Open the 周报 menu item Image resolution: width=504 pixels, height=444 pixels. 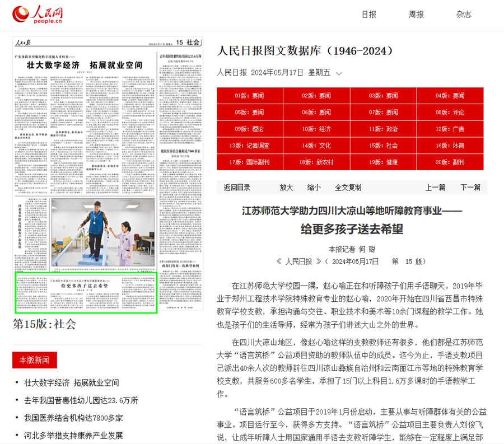click(x=416, y=15)
